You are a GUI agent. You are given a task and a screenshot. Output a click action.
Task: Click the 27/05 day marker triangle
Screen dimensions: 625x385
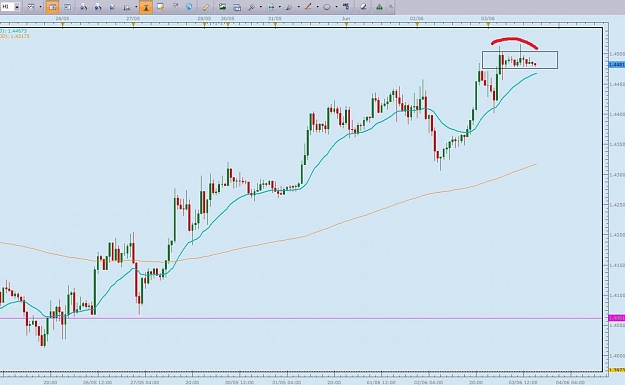pos(134,25)
